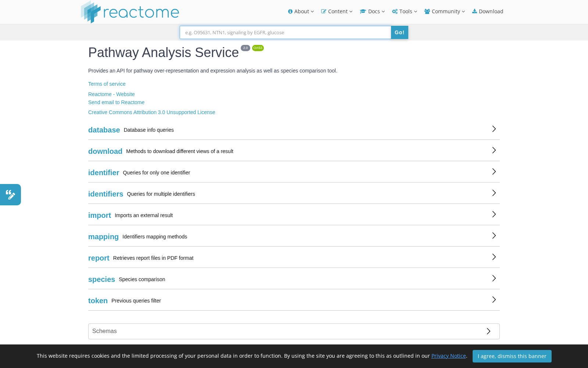Viewport: 588px width, 368px height.
Task: Click 'Species comparison' description
Action: click(142, 279)
